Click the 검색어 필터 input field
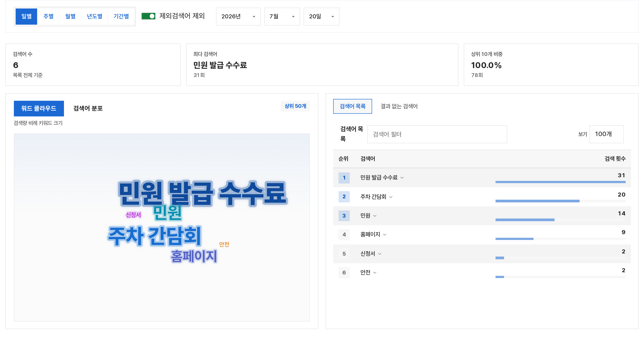 point(437,134)
